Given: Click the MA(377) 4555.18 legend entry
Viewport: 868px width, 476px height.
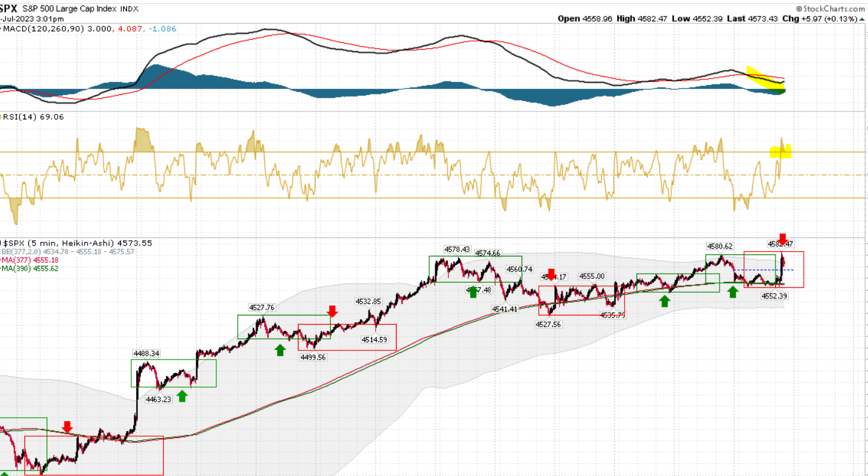Looking at the screenshot, I should [x=30, y=260].
